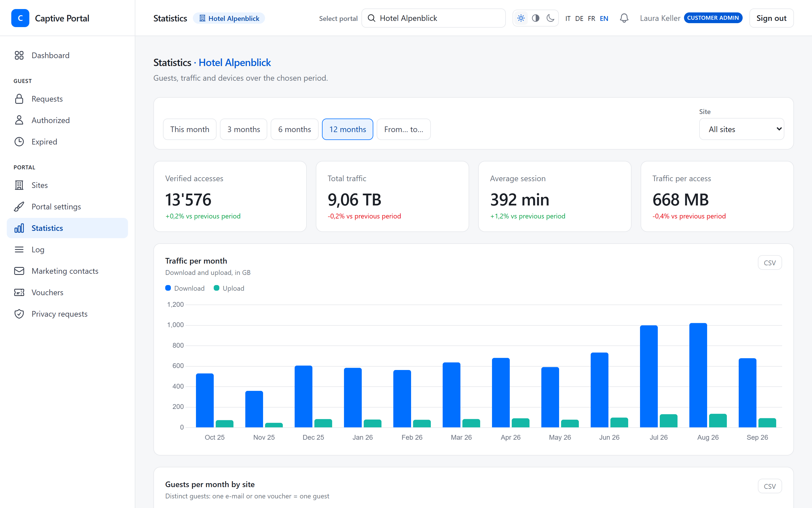Click the Expired clock icon
812x508 pixels.
click(x=19, y=142)
